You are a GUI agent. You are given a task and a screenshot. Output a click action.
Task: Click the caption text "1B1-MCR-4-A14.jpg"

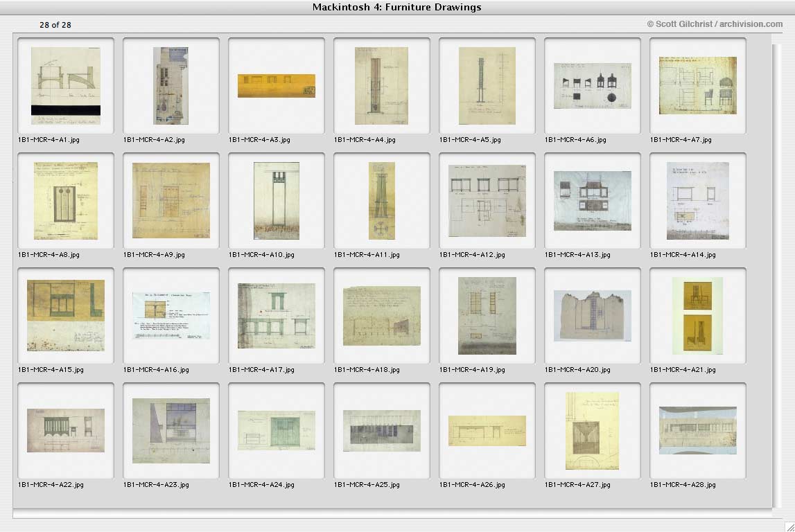(x=683, y=255)
